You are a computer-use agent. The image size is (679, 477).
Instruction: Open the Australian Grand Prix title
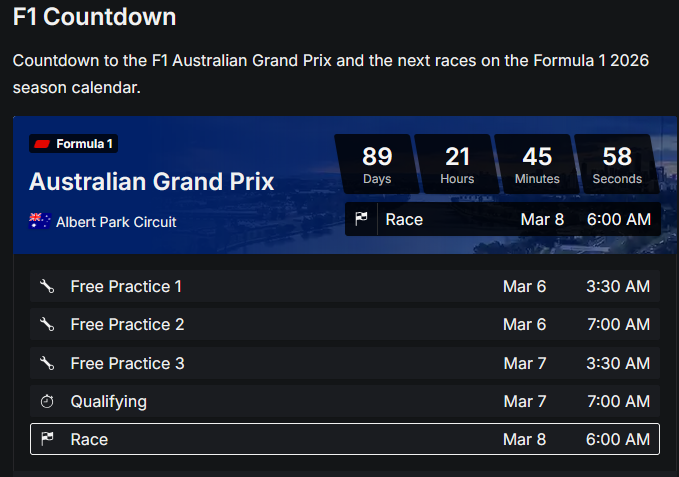click(151, 182)
